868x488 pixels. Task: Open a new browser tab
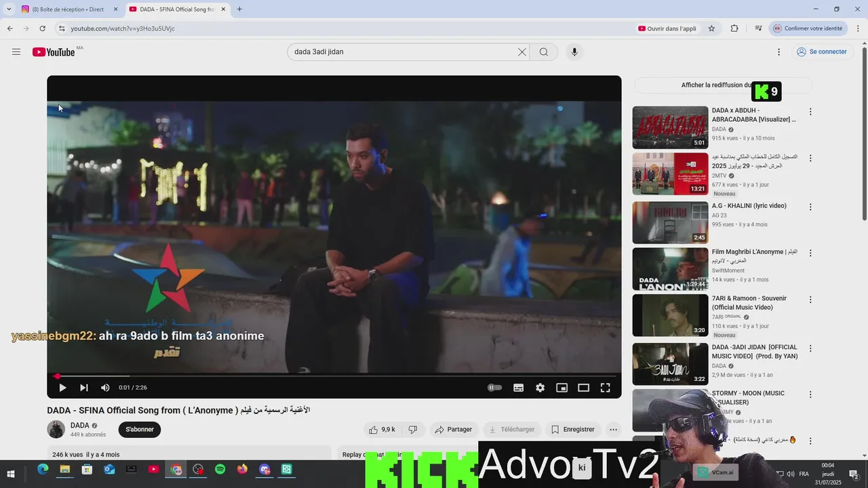click(x=239, y=9)
